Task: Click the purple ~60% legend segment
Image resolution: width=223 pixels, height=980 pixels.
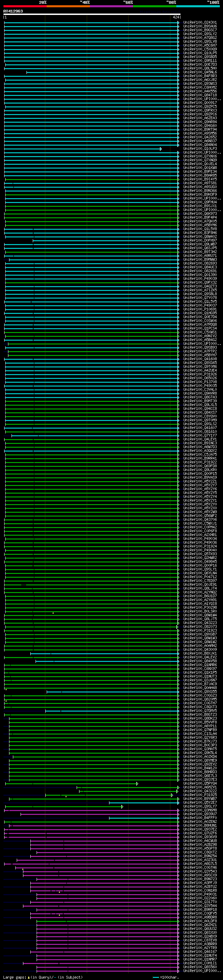Action: click(111, 7)
